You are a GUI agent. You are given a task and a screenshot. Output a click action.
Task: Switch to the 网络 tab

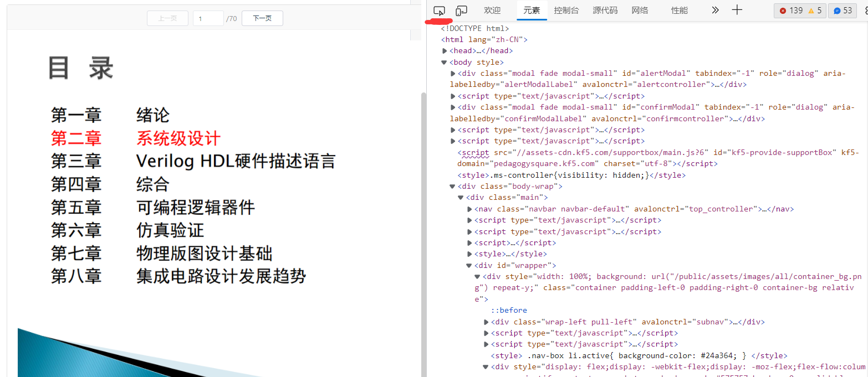(640, 10)
